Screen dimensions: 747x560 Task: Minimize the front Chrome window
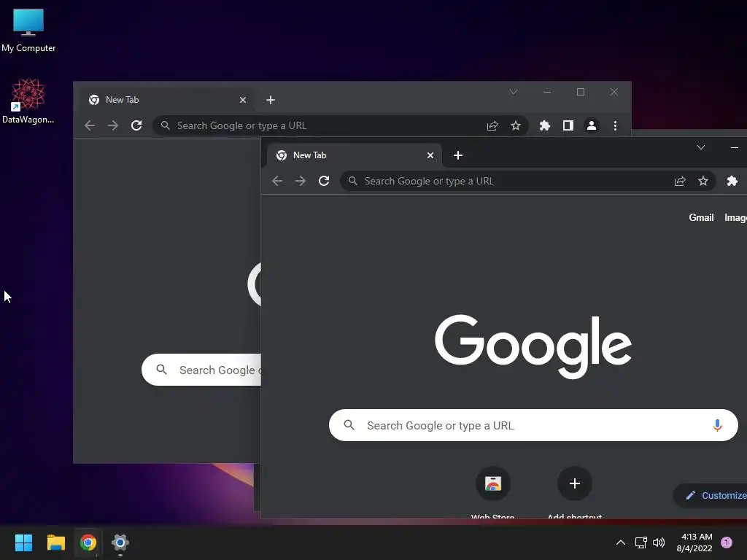click(734, 147)
